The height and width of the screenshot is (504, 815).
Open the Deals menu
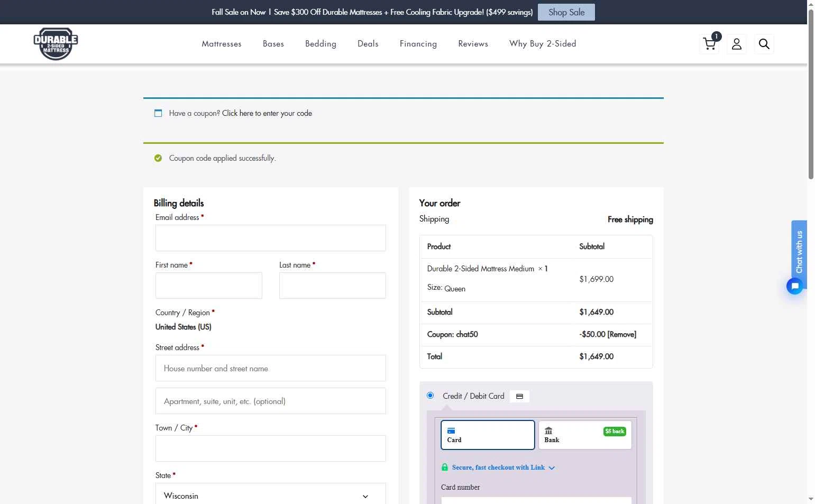pyautogui.click(x=368, y=44)
